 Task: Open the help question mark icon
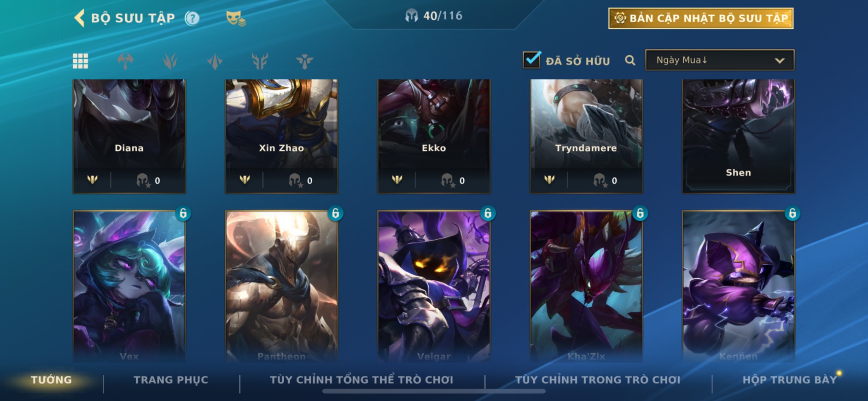(192, 18)
